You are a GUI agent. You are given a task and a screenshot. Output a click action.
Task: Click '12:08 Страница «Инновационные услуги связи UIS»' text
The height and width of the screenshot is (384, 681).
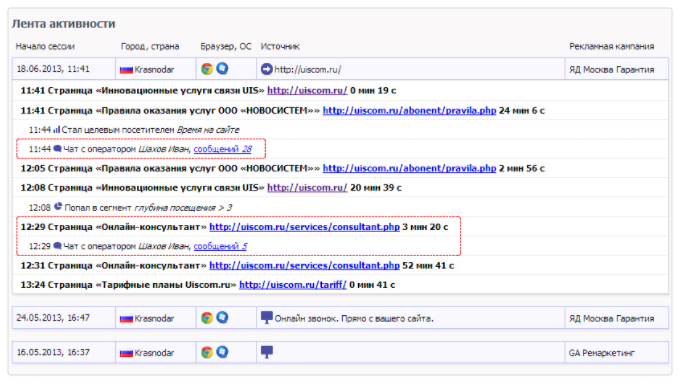142,188
